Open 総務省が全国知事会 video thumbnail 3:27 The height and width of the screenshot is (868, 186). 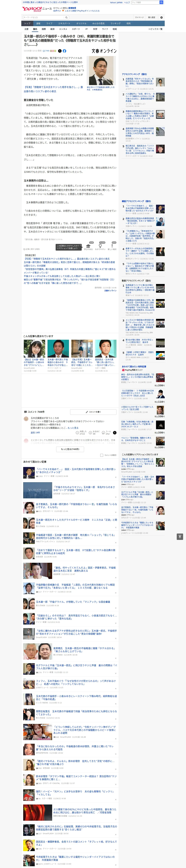tap(160, 303)
